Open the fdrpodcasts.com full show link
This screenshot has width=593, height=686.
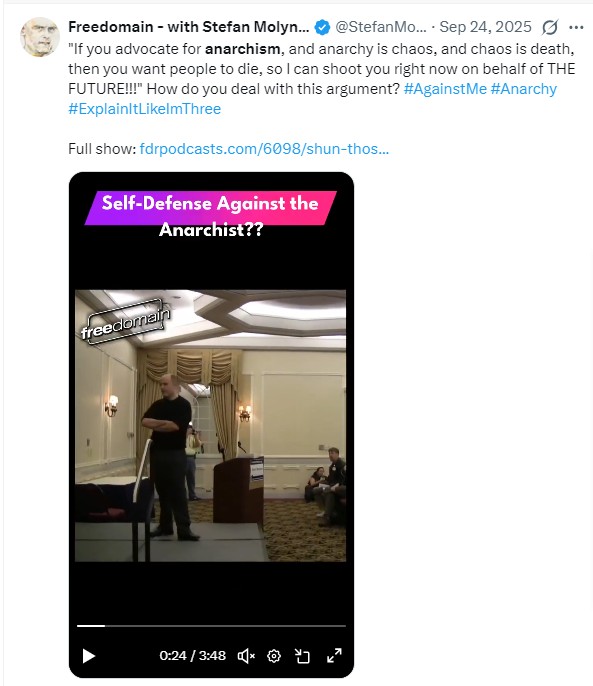pos(264,149)
